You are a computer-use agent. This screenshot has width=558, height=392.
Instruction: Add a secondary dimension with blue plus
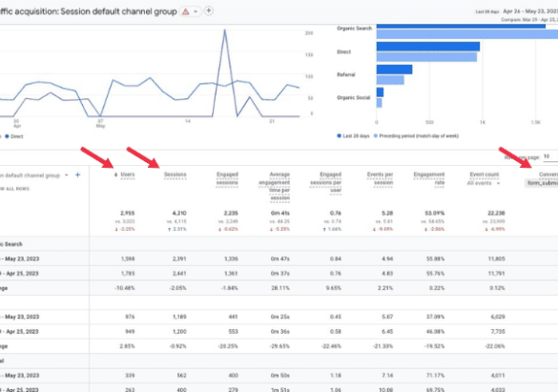pyautogui.click(x=77, y=175)
